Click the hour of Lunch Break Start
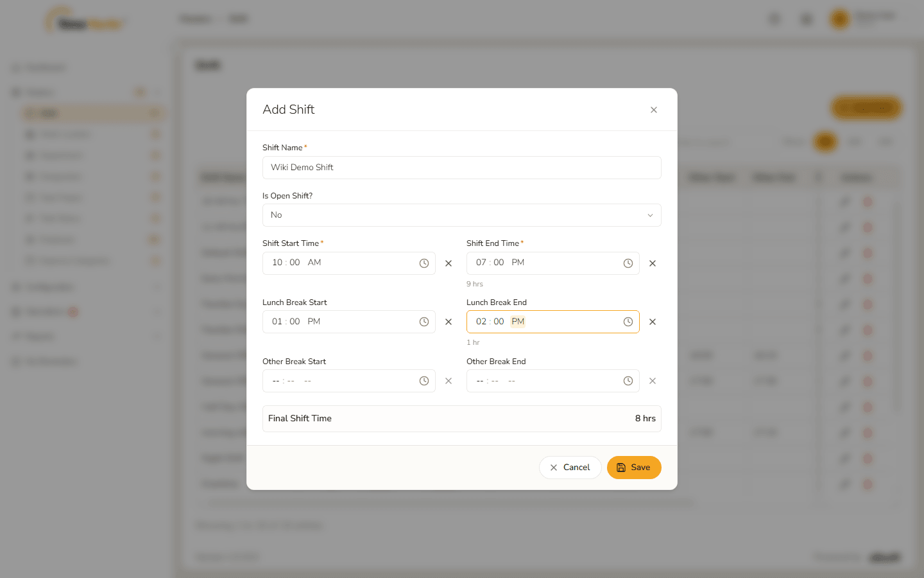This screenshot has width=924, height=578. pyautogui.click(x=277, y=322)
